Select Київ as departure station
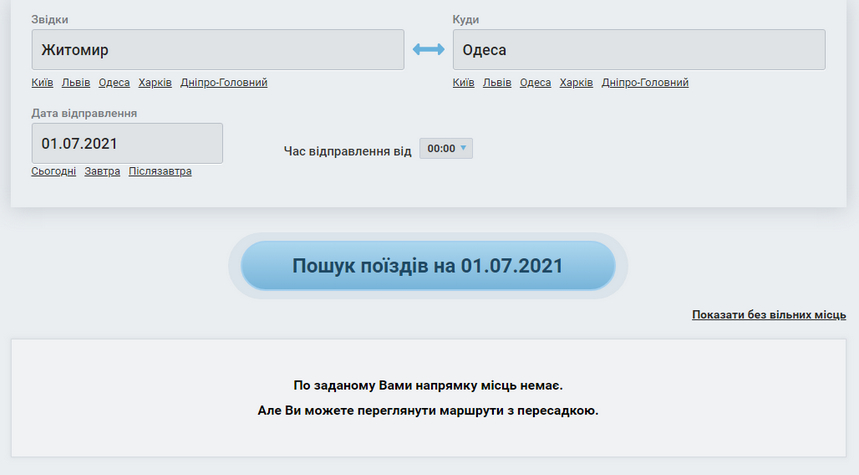The image size is (859, 475). (x=42, y=83)
